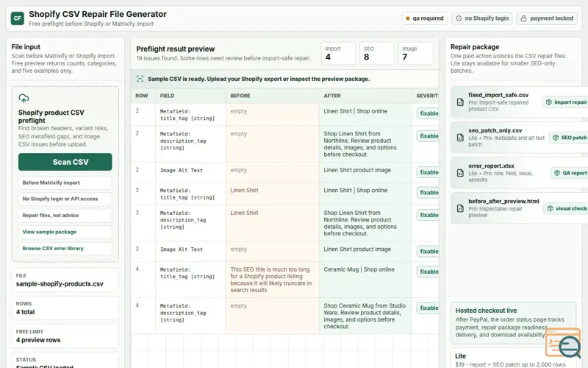Click the payment locked badge

(x=547, y=18)
